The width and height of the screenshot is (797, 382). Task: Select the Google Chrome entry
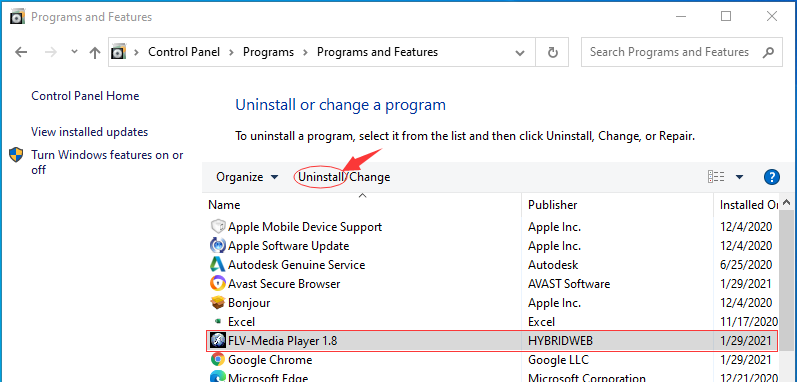pyautogui.click(x=270, y=360)
